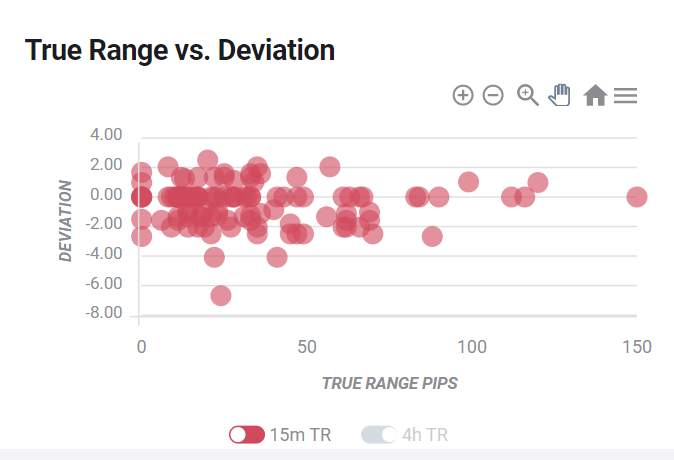The image size is (674, 460).
Task: Click the point at 88 pips below -2.00
Action: pos(432,236)
